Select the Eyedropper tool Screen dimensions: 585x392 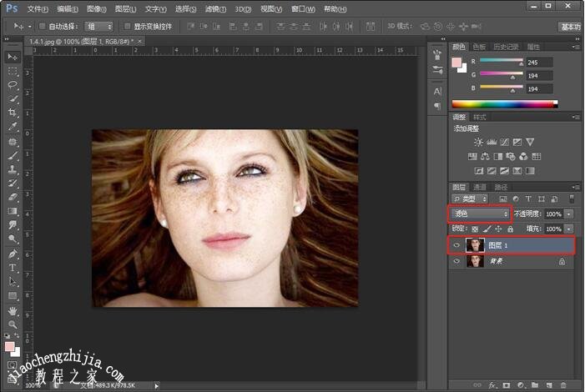coord(13,127)
